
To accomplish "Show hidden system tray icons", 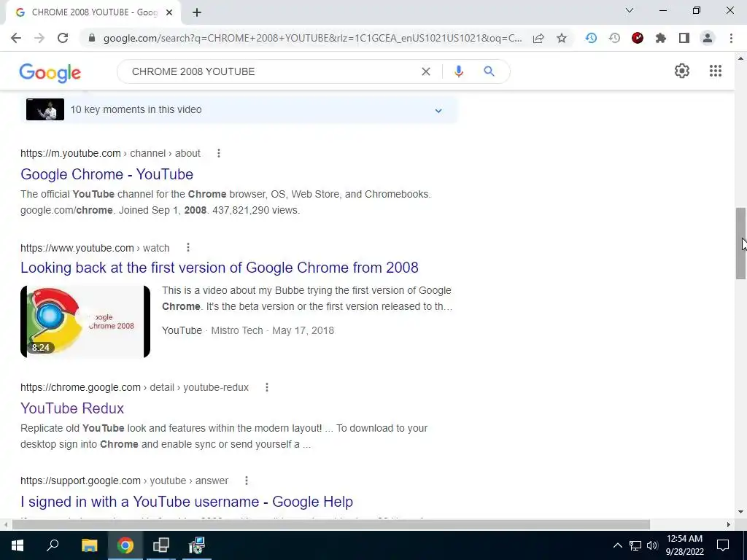I will (617, 545).
